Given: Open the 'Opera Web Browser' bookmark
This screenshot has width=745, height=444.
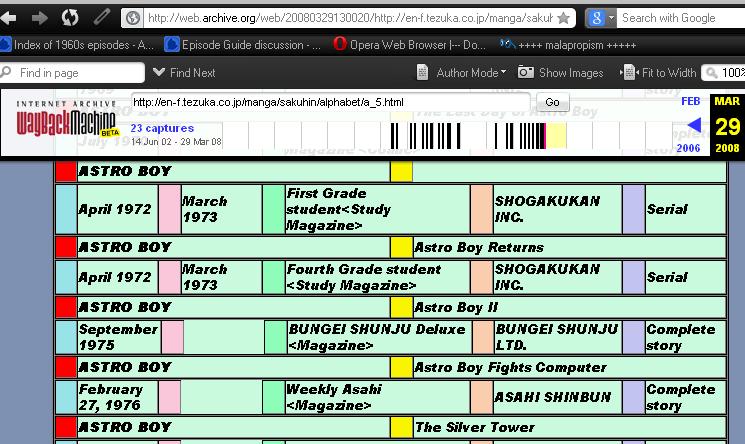Looking at the screenshot, I should point(410,45).
